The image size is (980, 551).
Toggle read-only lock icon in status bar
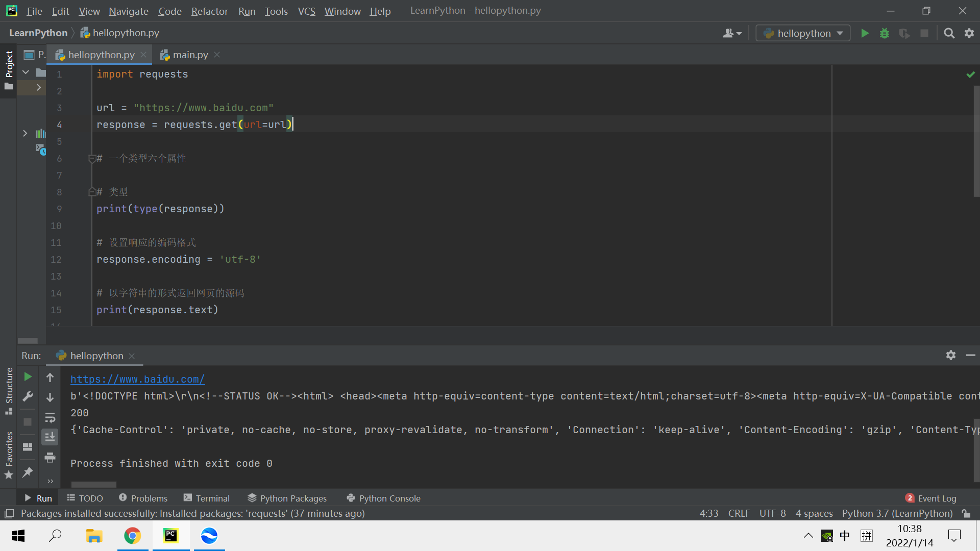(966, 513)
